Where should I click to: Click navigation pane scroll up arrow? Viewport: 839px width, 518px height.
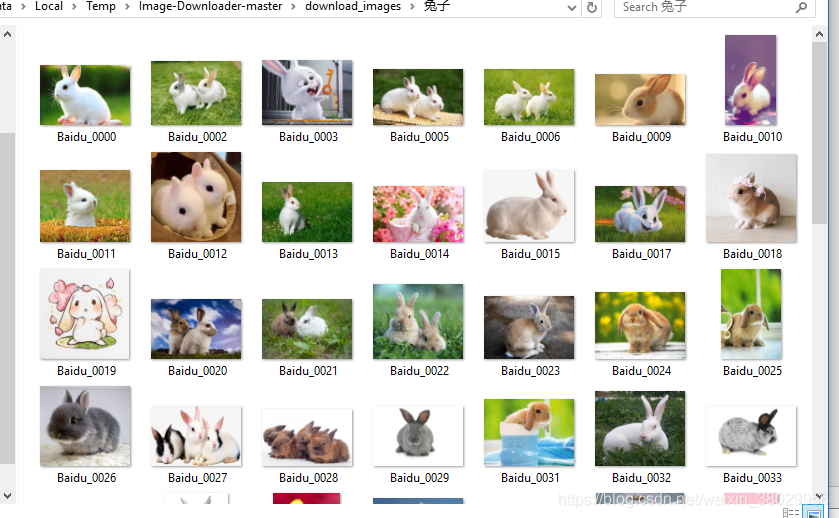coord(7,34)
